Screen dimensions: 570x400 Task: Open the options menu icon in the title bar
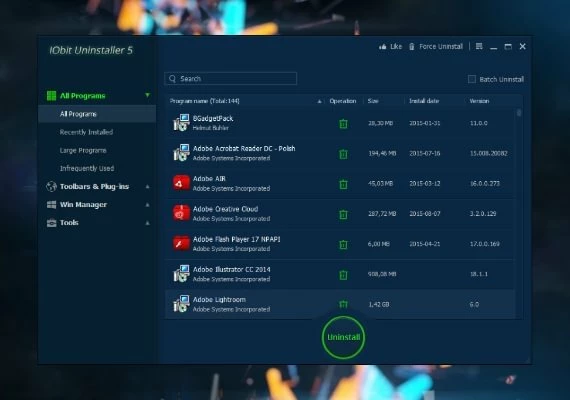click(479, 46)
